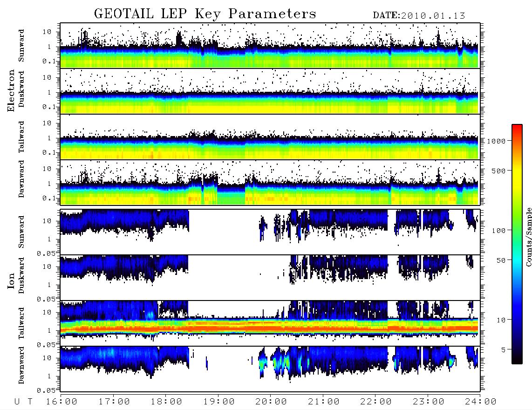Click the "23:00" time tick label

tap(429, 402)
